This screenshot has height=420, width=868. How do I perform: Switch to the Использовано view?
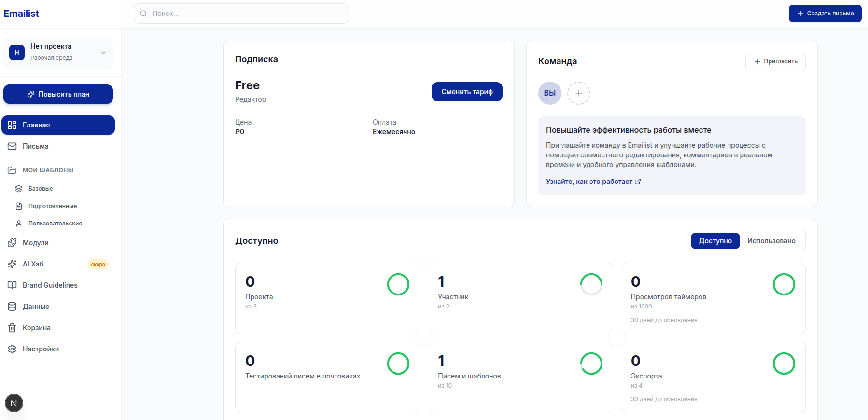pyautogui.click(x=771, y=241)
